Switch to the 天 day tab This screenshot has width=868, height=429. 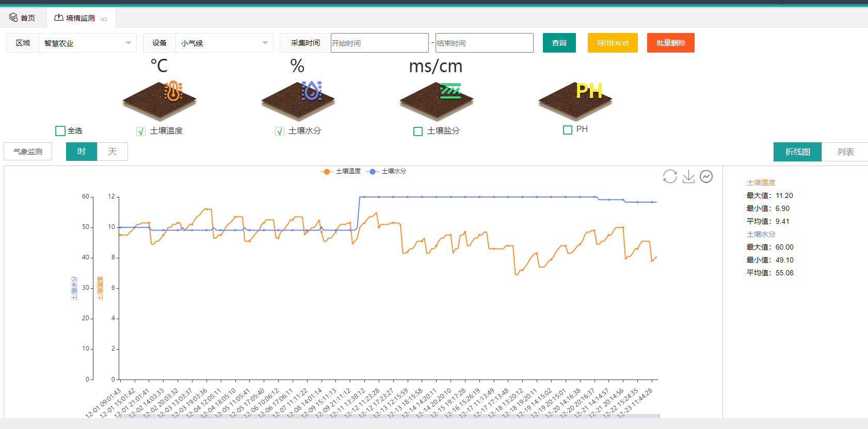click(112, 152)
